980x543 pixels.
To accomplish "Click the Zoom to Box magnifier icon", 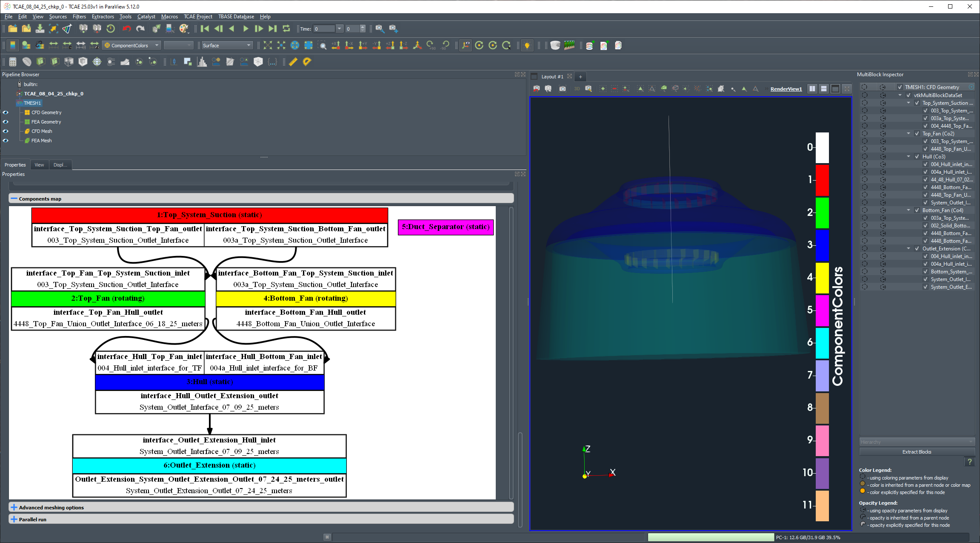I will 323,45.
